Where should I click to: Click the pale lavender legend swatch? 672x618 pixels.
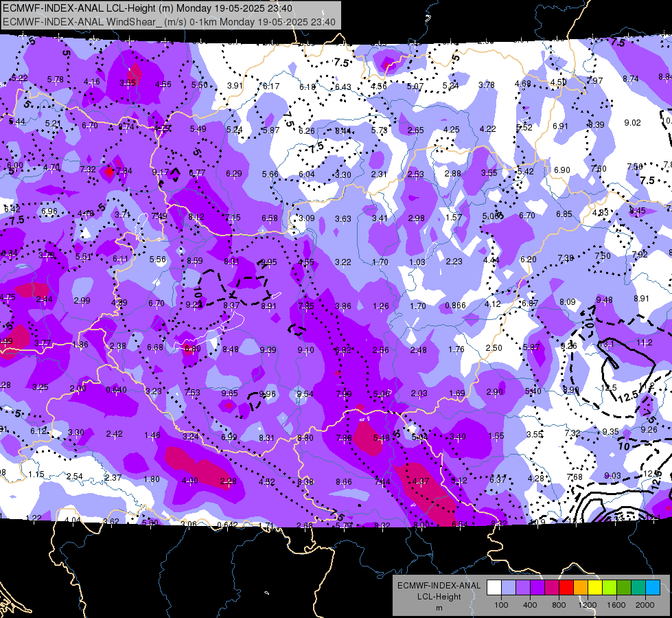point(508,588)
